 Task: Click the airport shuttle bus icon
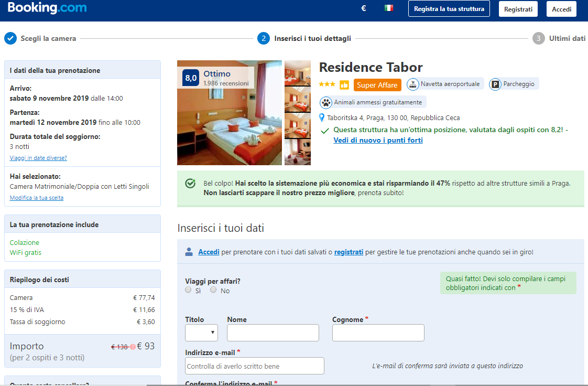click(412, 84)
